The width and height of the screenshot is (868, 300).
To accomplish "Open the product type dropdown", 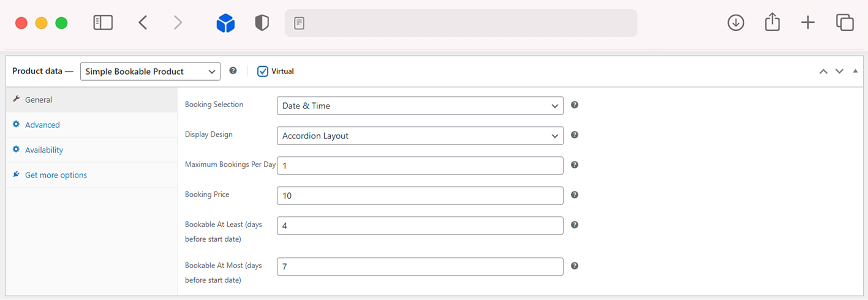I will 150,72.
